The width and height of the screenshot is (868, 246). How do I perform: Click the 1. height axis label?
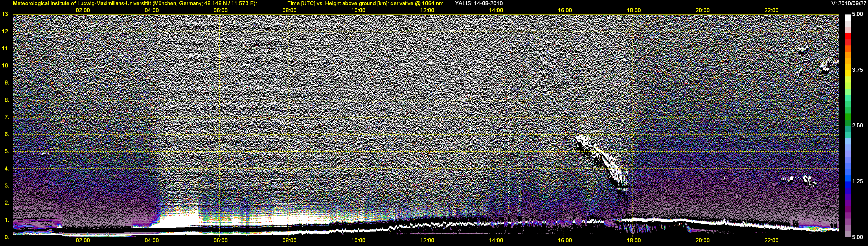[7, 220]
